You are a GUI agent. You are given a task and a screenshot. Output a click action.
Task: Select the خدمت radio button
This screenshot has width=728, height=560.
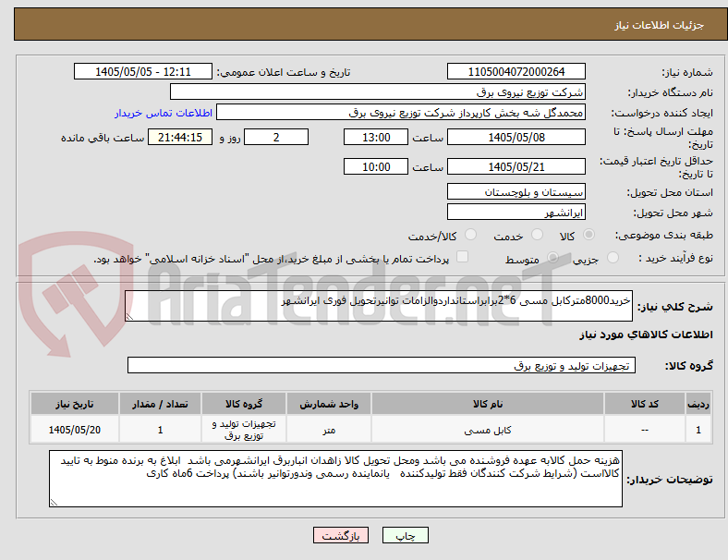point(537,235)
